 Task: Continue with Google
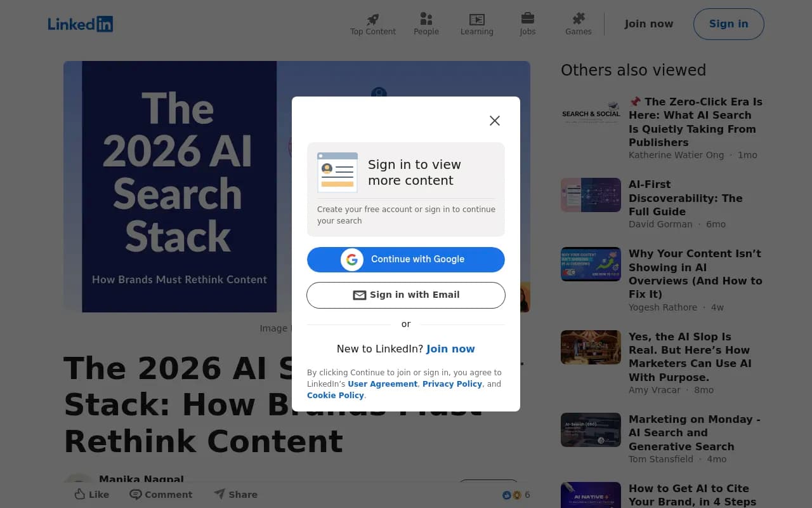(x=405, y=260)
